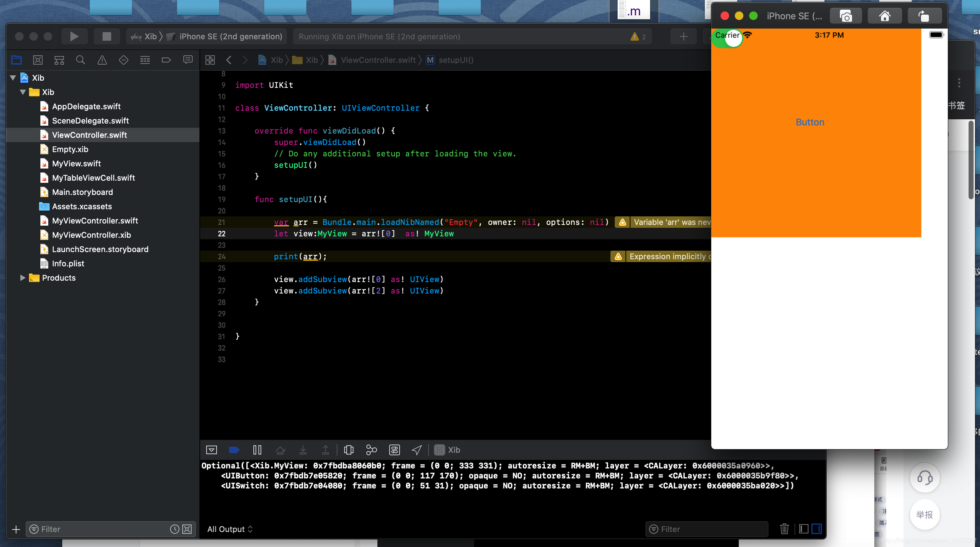
Task: Click the Run button to build project
Action: click(73, 36)
